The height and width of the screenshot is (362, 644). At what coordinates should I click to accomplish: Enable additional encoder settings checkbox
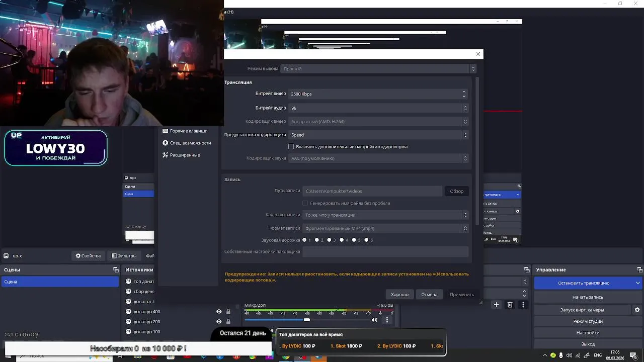pos(291,147)
